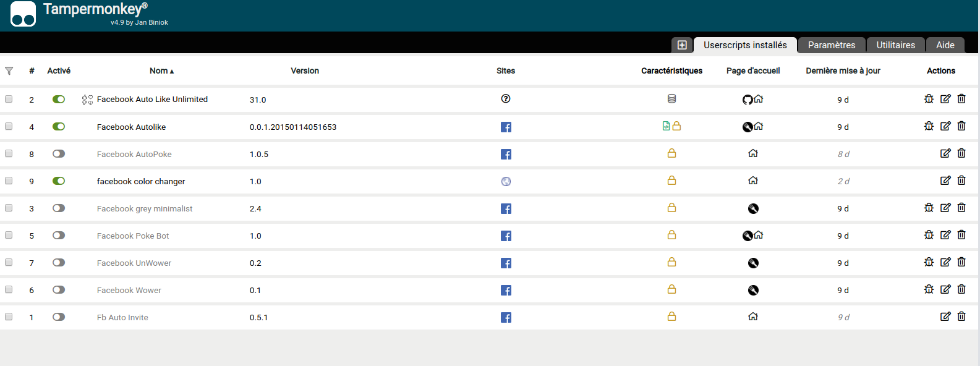Sort by the # column header
The width and height of the screenshot is (980, 366).
pyautogui.click(x=32, y=71)
